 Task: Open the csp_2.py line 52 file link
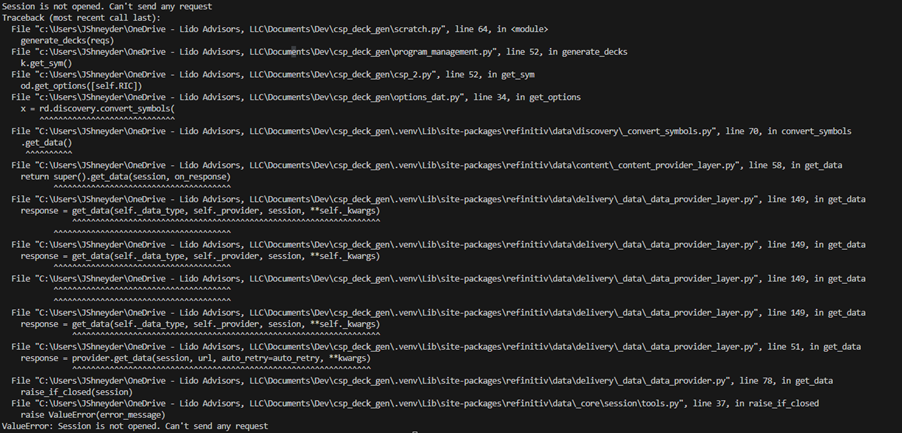[273, 74]
